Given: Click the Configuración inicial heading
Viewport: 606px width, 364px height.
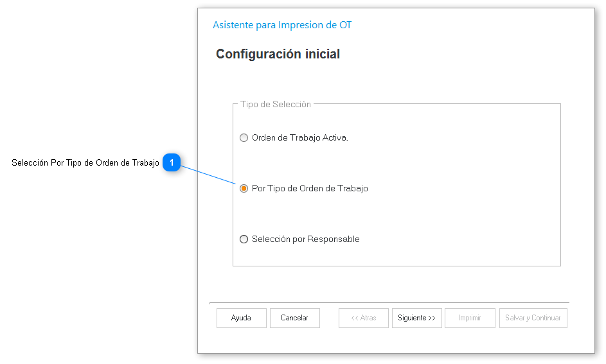Looking at the screenshot, I should 278,54.
